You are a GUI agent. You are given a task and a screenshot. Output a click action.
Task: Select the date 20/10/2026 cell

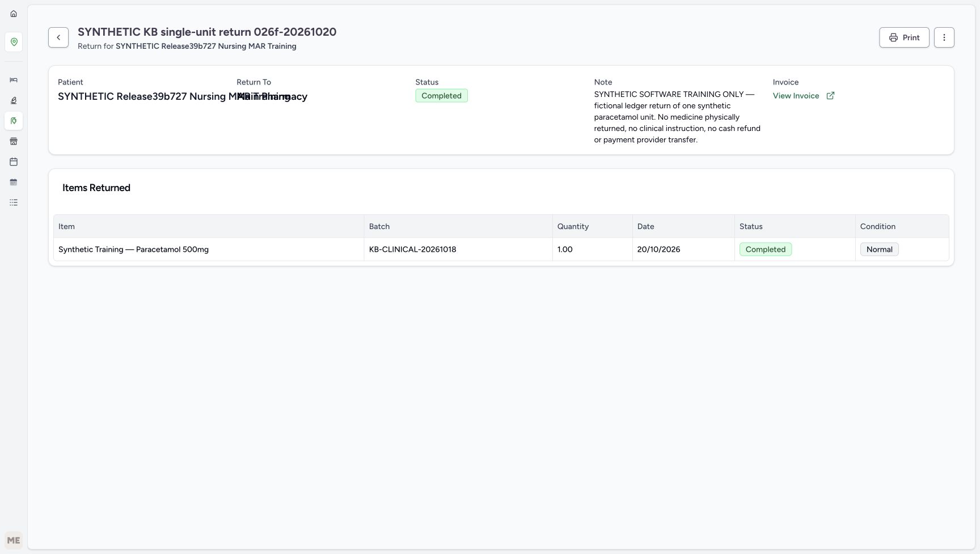683,249
